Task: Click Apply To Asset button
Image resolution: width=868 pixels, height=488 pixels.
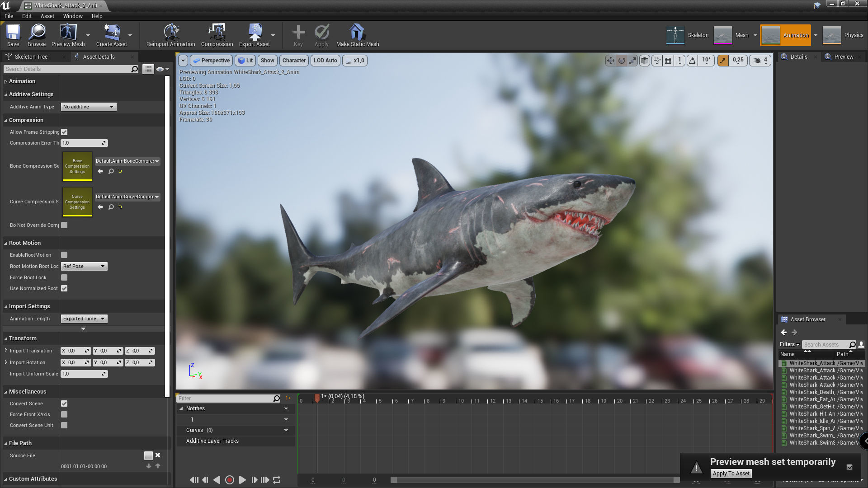Action: (731, 474)
